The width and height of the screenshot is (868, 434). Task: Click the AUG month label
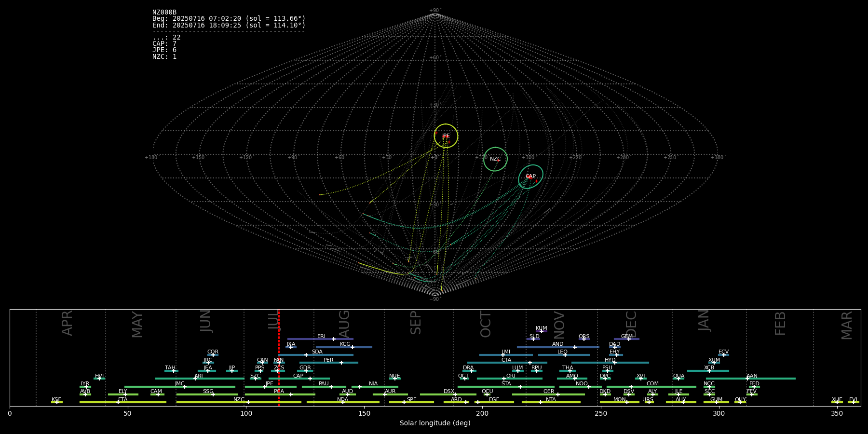[x=344, y=324]
